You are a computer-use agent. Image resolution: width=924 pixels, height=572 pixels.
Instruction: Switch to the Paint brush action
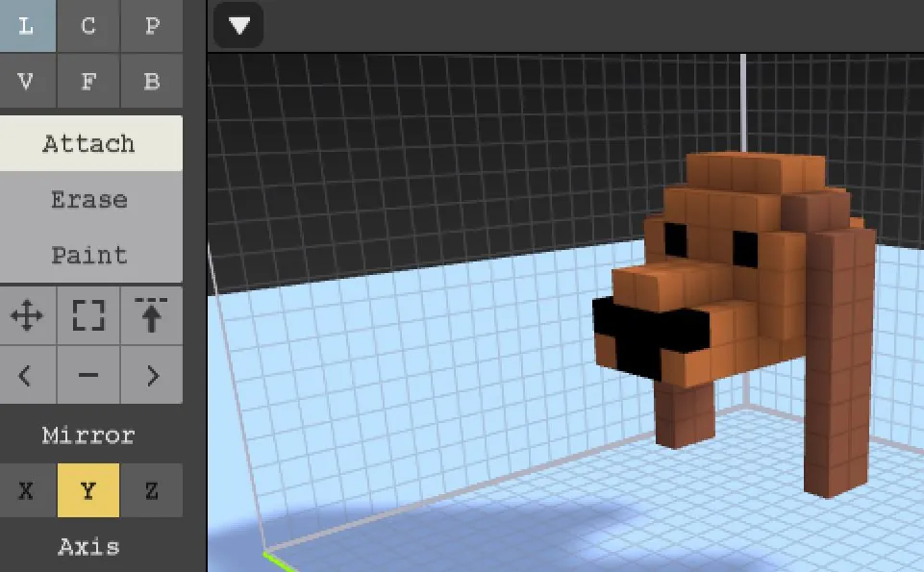90,255
